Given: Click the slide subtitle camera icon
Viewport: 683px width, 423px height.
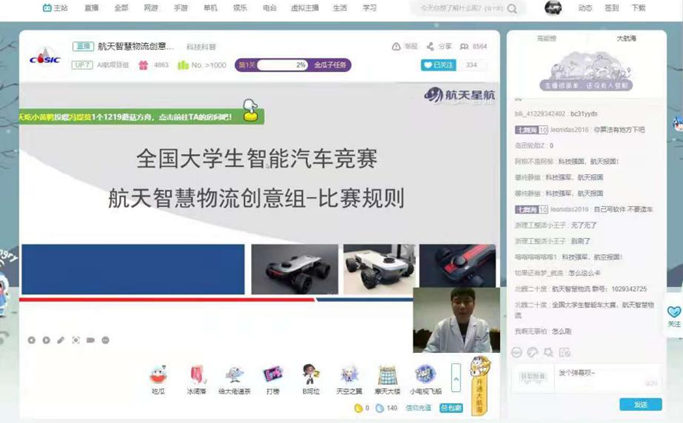Looking at the screenshot, I should 91,340.
